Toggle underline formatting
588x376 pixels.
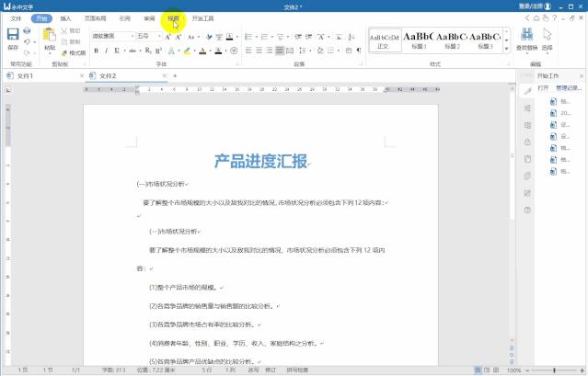[x=117, y=51]
